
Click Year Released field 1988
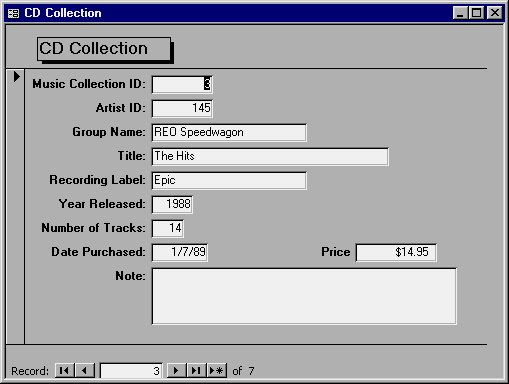tap(172, 204)
